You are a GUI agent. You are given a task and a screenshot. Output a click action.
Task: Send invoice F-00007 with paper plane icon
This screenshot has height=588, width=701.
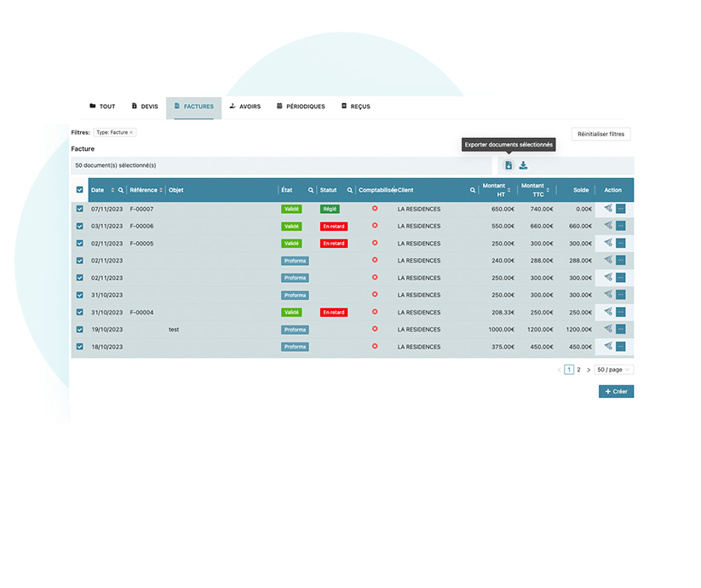click(x=608, y=208)
